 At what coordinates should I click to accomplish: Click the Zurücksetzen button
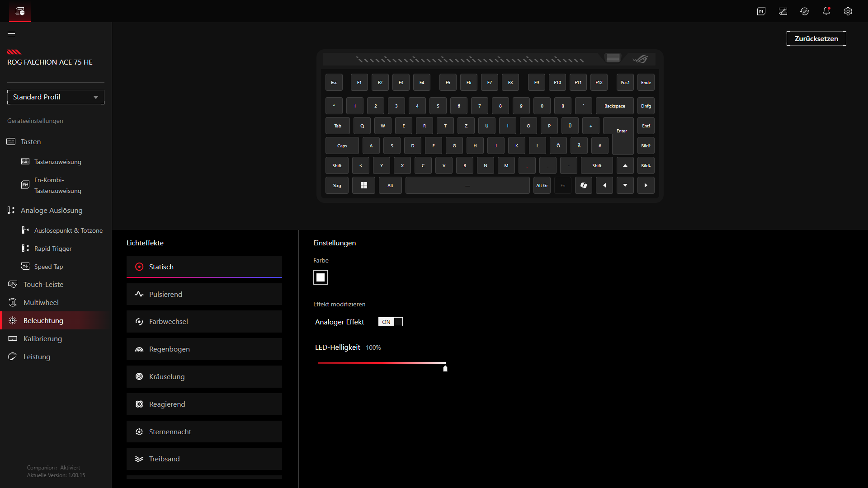pyautogui.click(x=816, y=38)
